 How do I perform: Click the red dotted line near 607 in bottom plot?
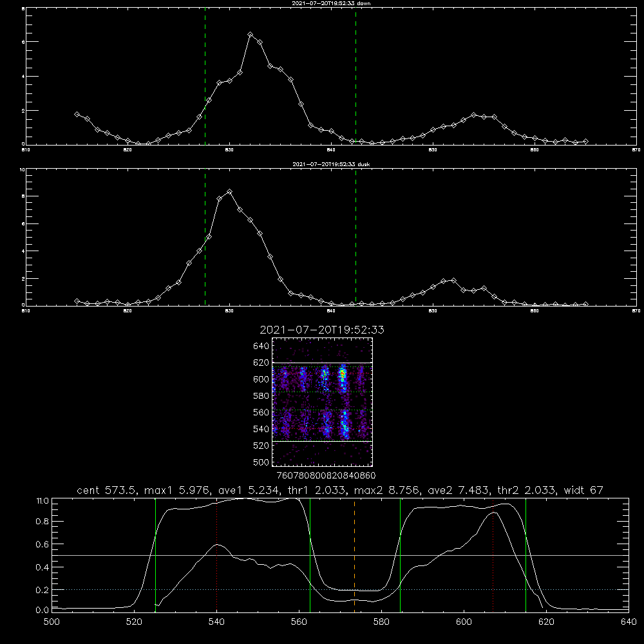point(493,555)
